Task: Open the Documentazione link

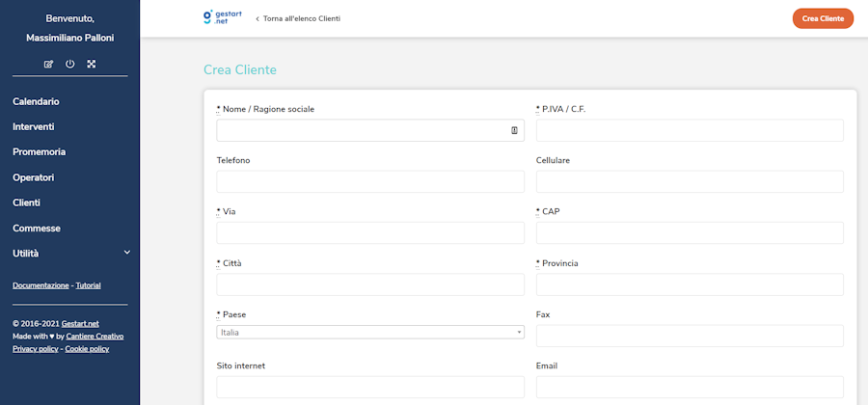Action: [41, 285]
